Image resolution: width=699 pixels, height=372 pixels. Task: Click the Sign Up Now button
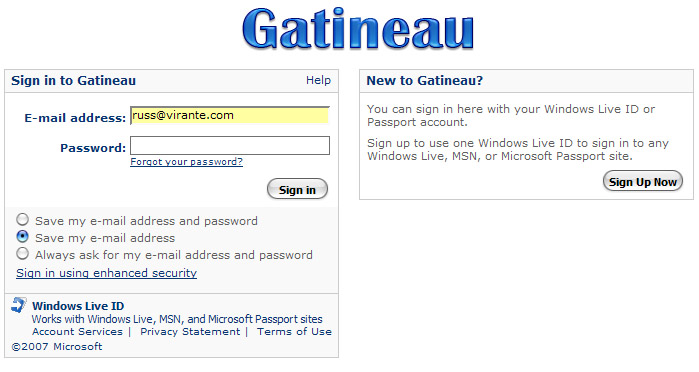point(642,181)
